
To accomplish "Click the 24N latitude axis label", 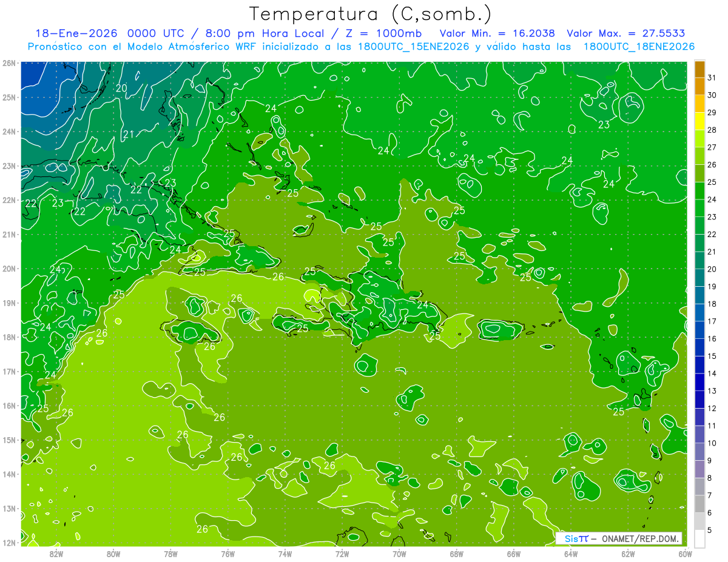I will click(x=8, y=132).
